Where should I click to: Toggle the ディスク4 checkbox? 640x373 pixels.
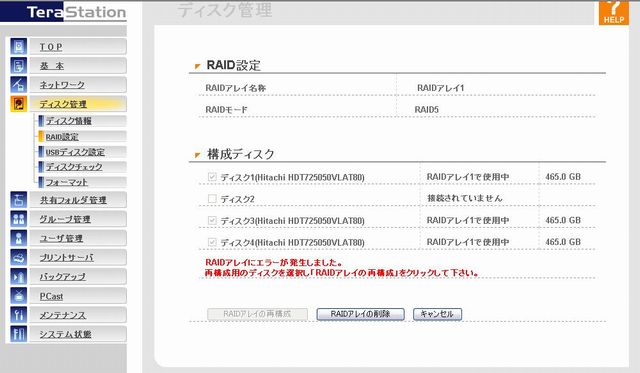click(x=212, y=242)
